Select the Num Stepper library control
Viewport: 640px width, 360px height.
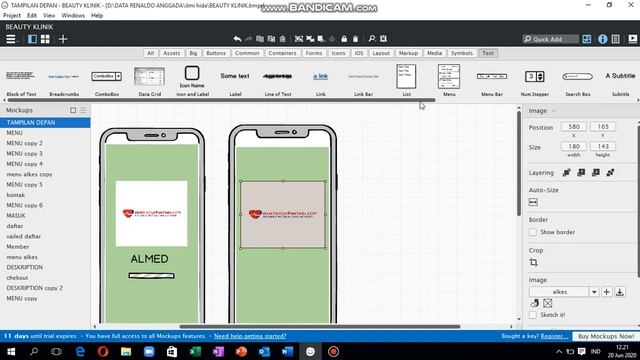point(535,82)
